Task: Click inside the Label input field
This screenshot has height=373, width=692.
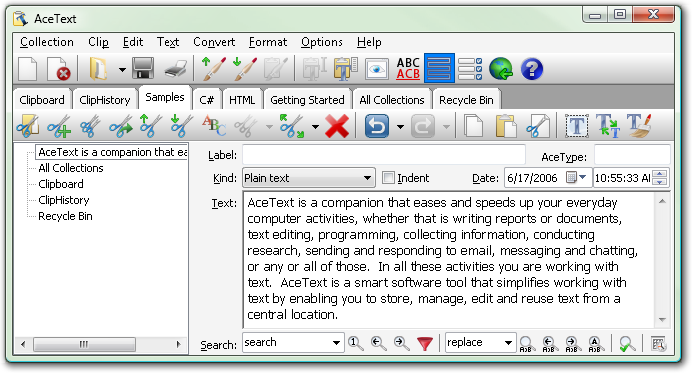Action: 384,155
